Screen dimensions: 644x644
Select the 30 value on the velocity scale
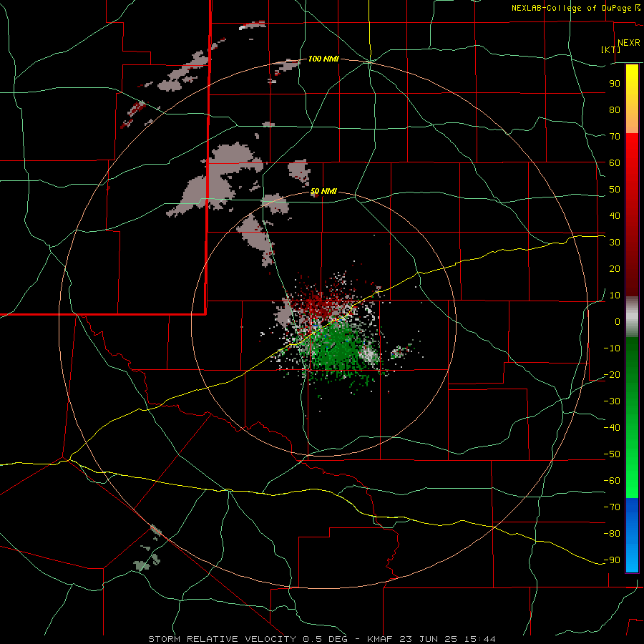(615, 243)
